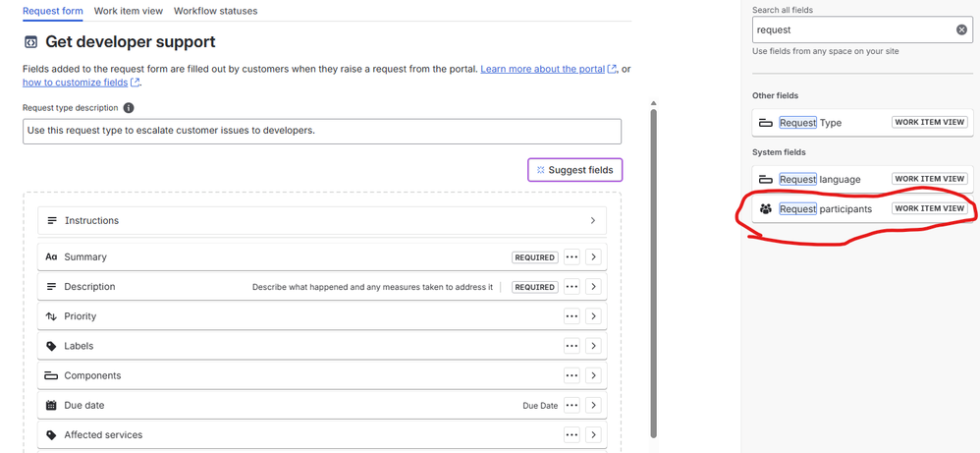
Task: Click the scrollbar up arrow
Action: 654,103
